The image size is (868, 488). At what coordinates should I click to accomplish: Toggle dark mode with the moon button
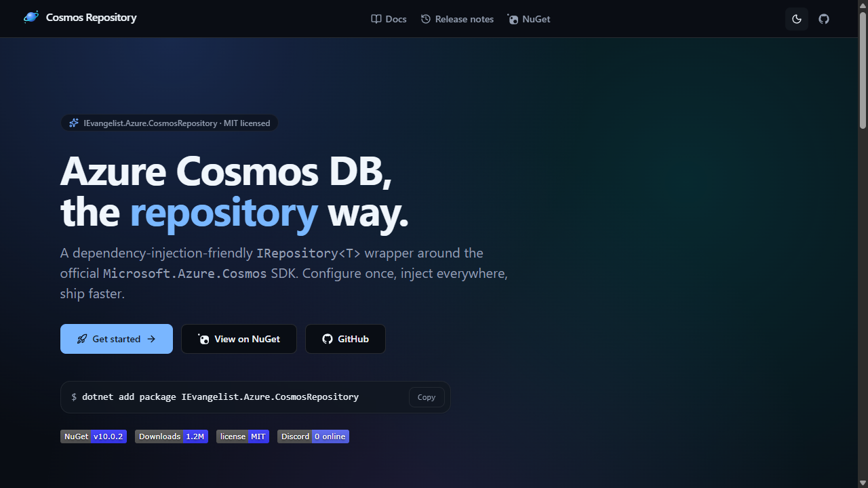coord(797,19)
